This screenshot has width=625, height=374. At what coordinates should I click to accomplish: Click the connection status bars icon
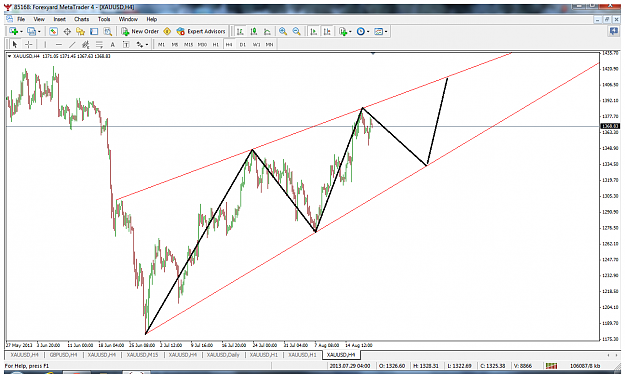pos(551,366)
